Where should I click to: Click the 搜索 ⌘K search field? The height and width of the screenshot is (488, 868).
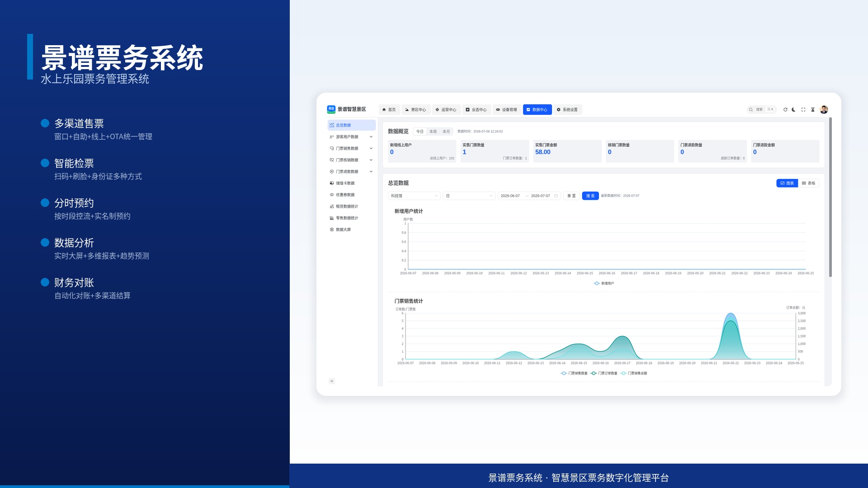click(x=762, y=110)
